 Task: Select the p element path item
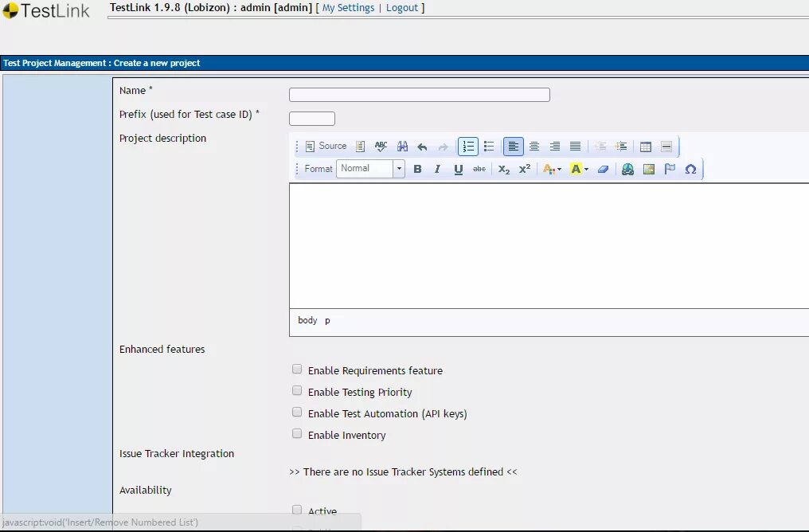(327, 320)
